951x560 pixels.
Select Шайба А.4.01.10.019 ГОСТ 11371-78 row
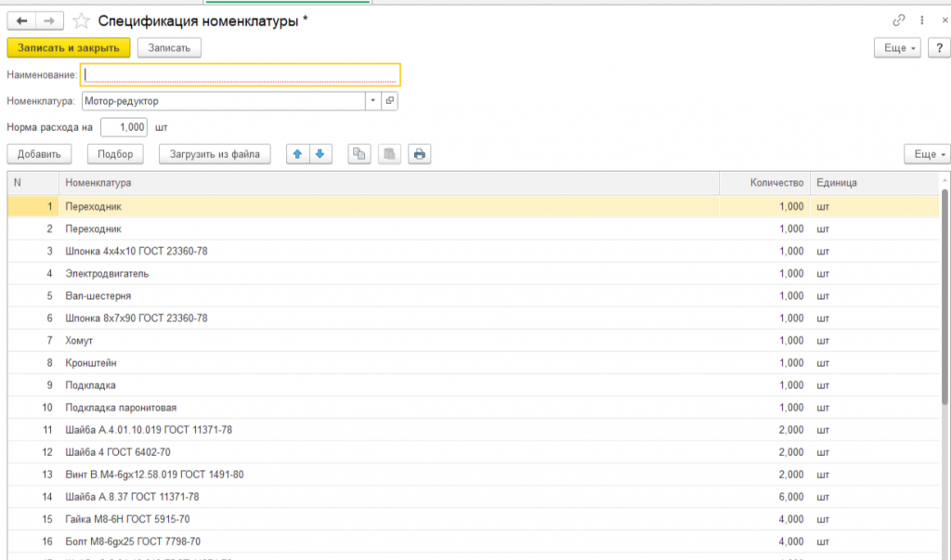coord(473,430)
